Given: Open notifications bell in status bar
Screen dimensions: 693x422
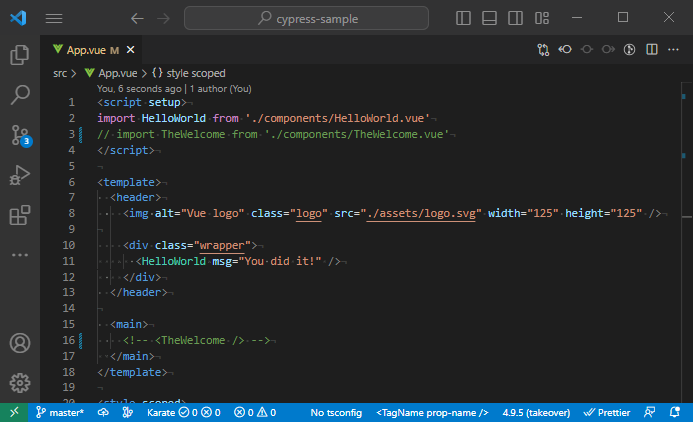Looking at the screenshot, I should (674, 412).
